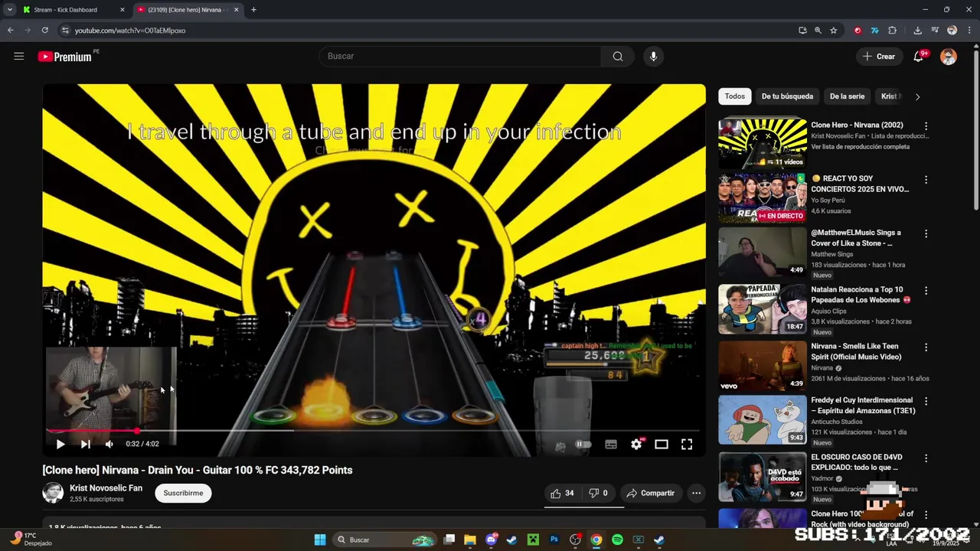Open Minecraft creeper taskbar icon
The height and width of the screenshot is (551, 980).
click(x=533, y=540)
